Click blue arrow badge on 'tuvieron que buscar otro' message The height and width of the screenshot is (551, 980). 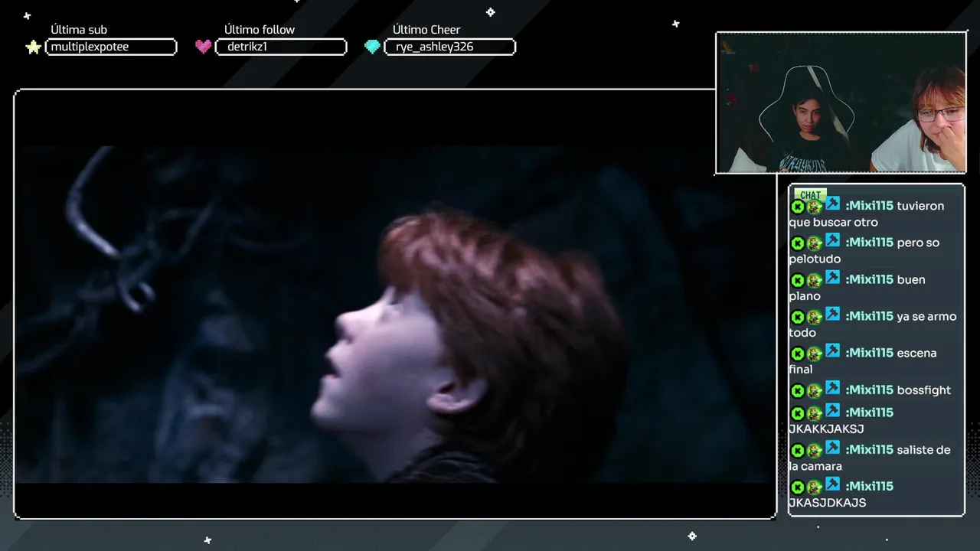point(832,204)
